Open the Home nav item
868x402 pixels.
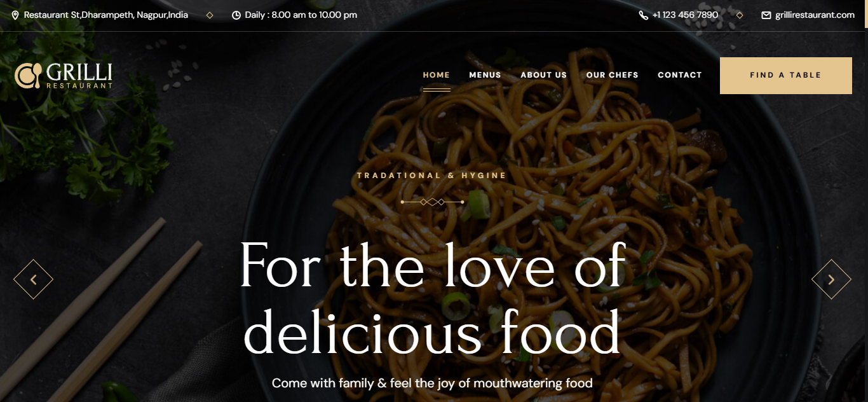(x=437, y=75)
